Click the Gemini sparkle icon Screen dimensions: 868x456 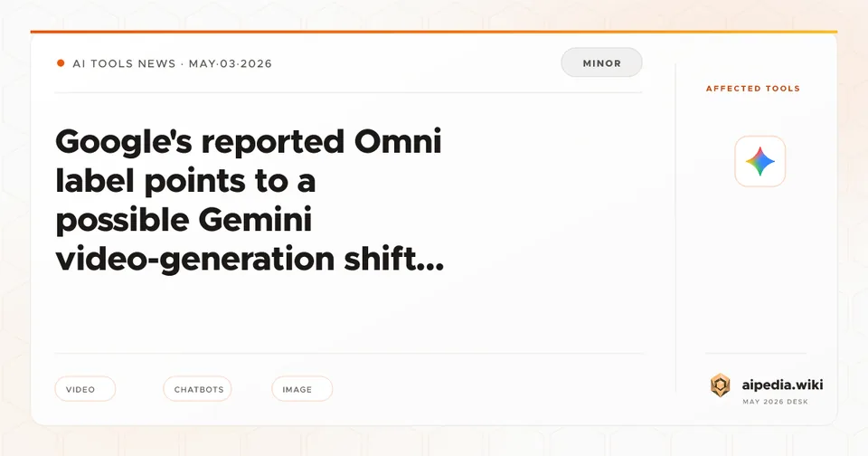coord(760,161)
